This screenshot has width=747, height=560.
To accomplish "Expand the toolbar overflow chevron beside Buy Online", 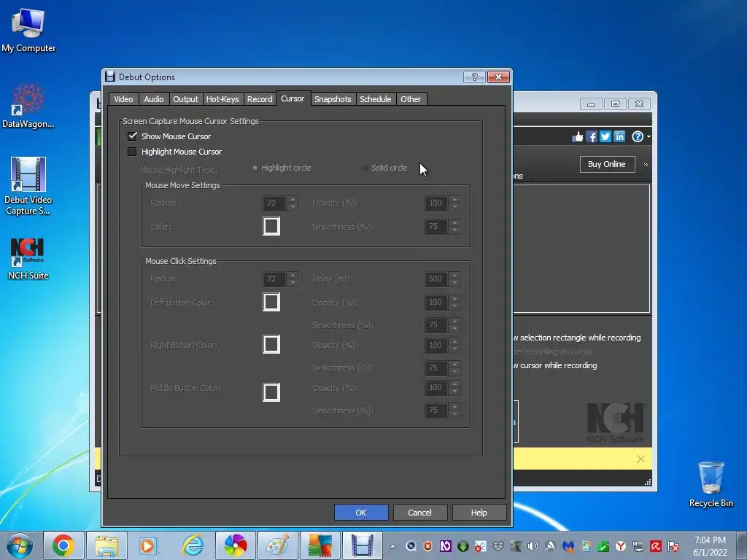I will [x=646, y=164].
